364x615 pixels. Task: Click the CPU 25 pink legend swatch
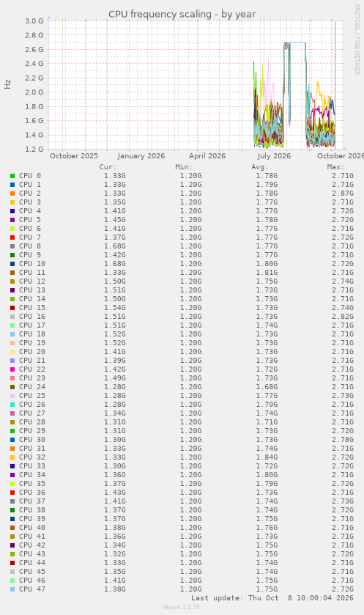click(12, 396)
